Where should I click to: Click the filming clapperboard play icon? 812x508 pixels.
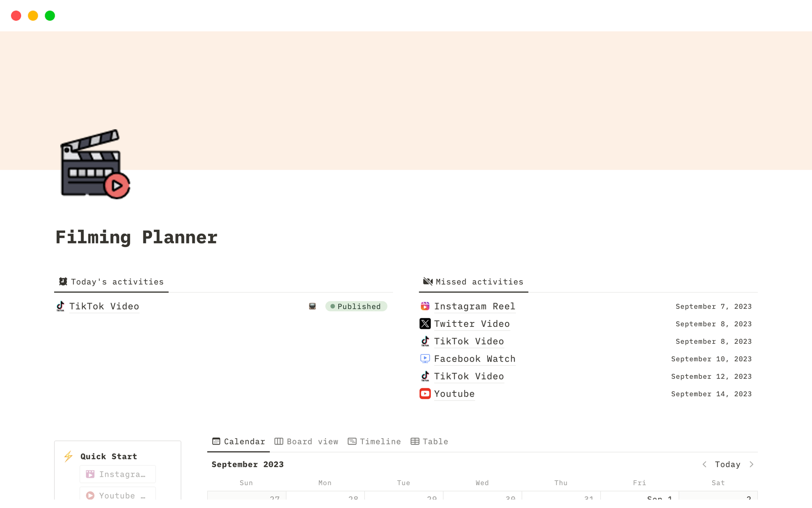pos(94,164)
